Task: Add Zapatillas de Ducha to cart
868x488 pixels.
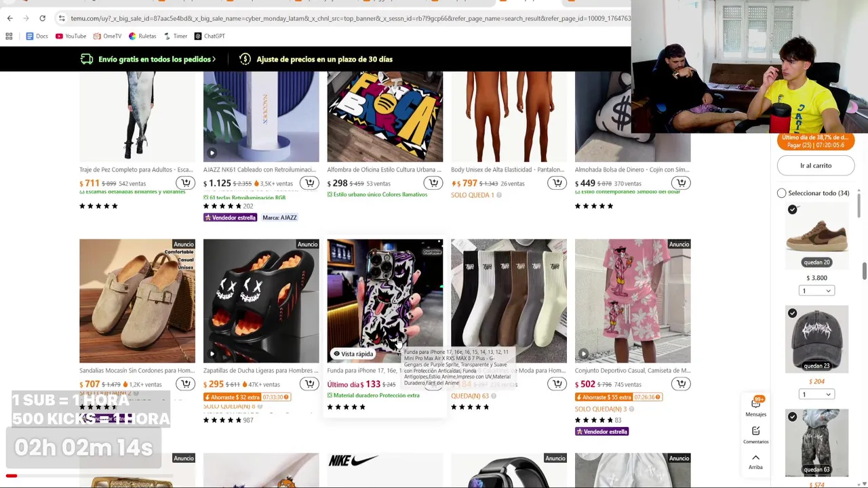Action: click(x=309, y=384)
